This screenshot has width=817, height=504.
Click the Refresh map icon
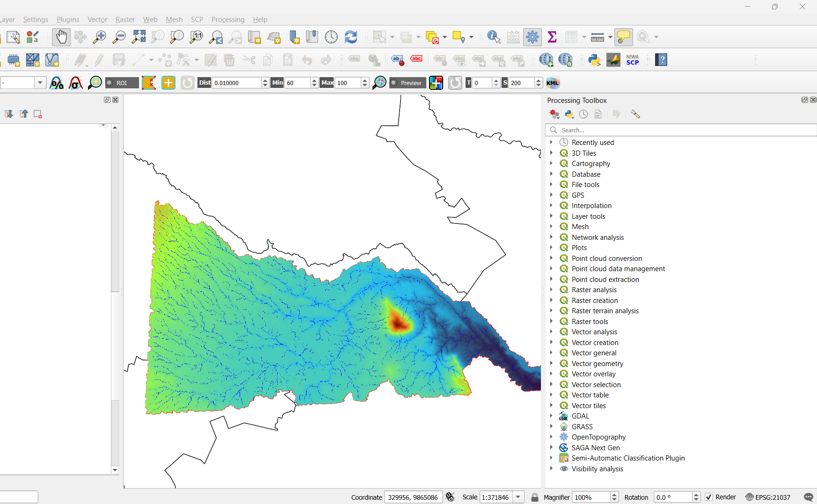[x=351, y=37]
